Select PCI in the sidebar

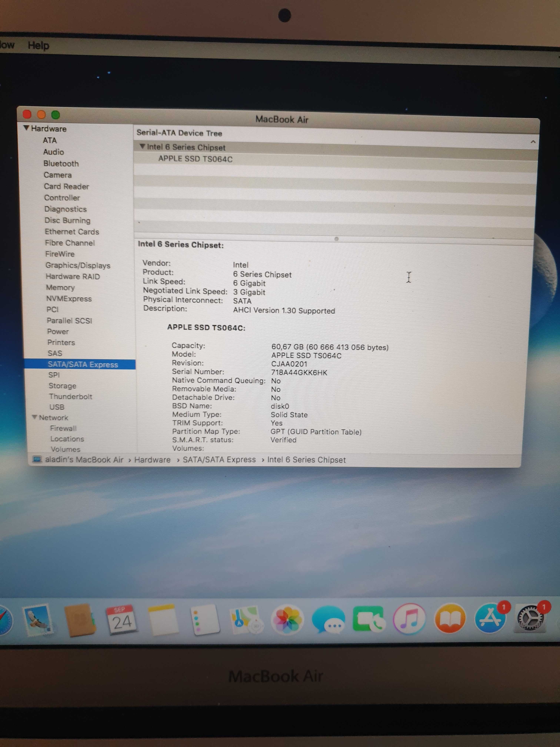(x=52, y=310)
